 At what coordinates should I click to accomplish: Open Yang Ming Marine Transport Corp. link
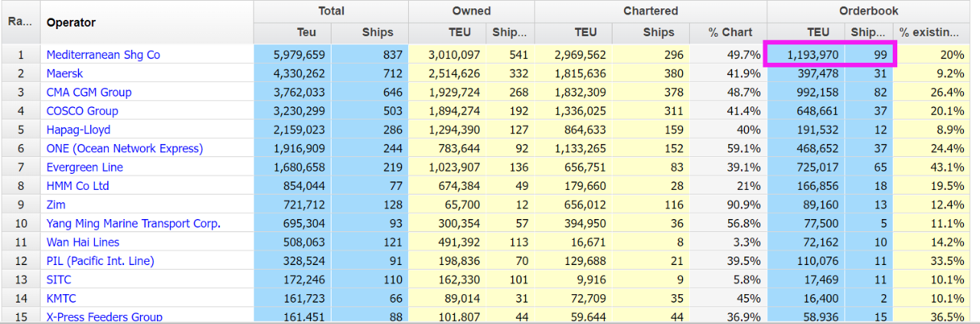133,223
